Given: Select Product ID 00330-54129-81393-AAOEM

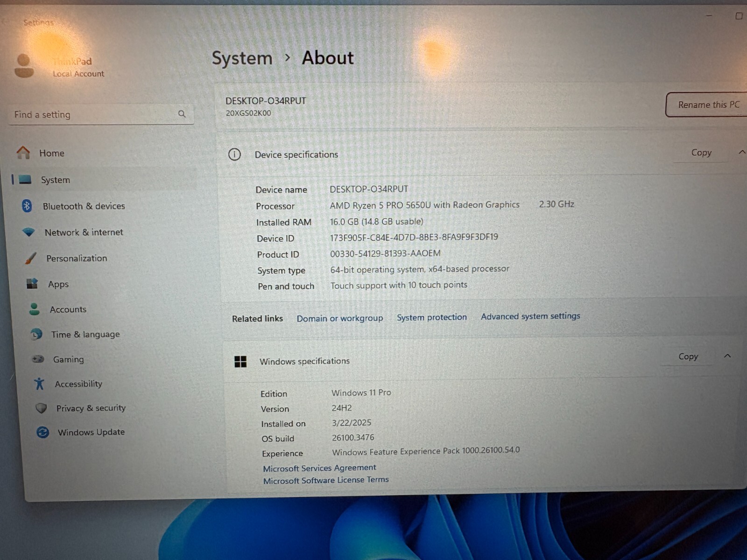Looking at the screenshot, I should [x=385, y=253].
